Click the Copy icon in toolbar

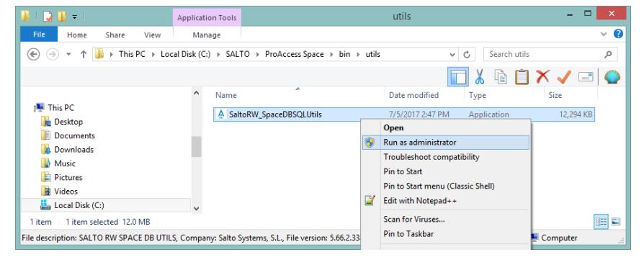(500, 77)
